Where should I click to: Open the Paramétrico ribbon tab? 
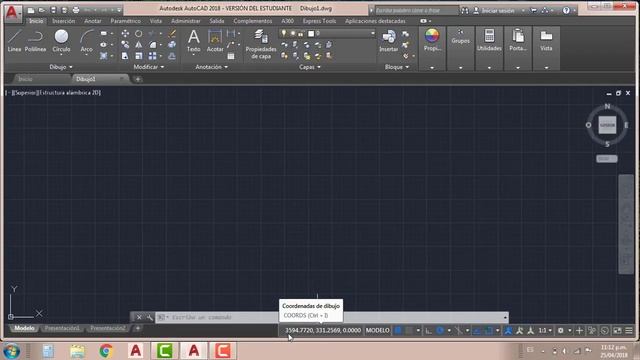tap(125, 21)
